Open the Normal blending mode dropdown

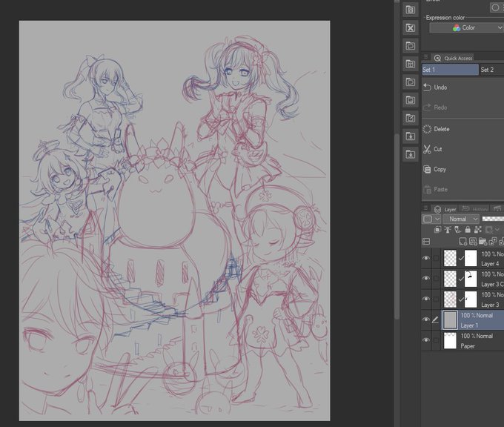(x=461, y=219)
